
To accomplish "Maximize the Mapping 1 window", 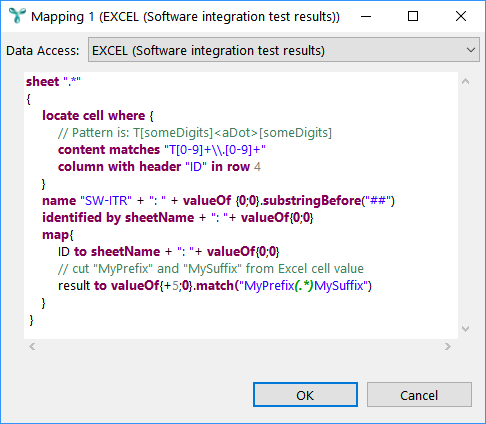I will pyautogui.click(x=413, y=16).
